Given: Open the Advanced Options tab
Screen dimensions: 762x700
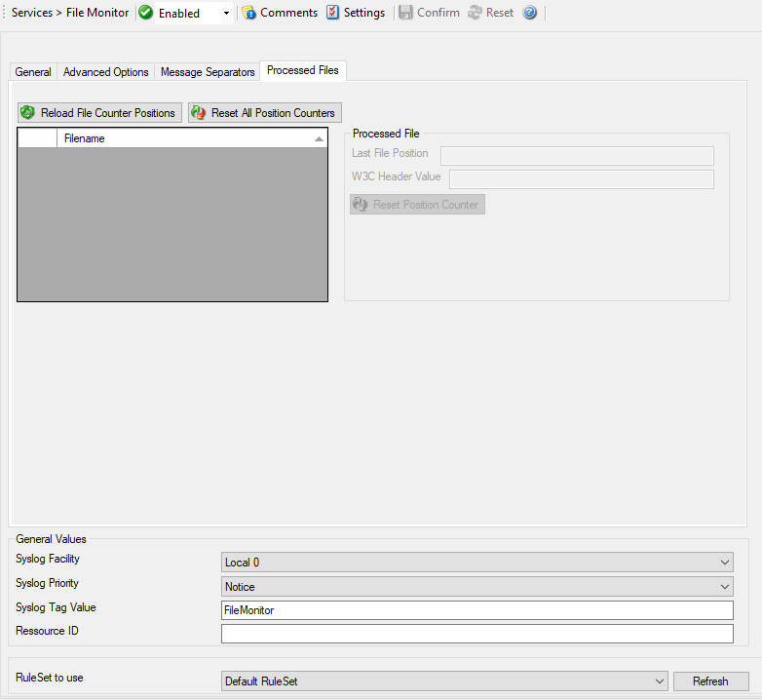Looking at the screenshot, I should (106, 72).
